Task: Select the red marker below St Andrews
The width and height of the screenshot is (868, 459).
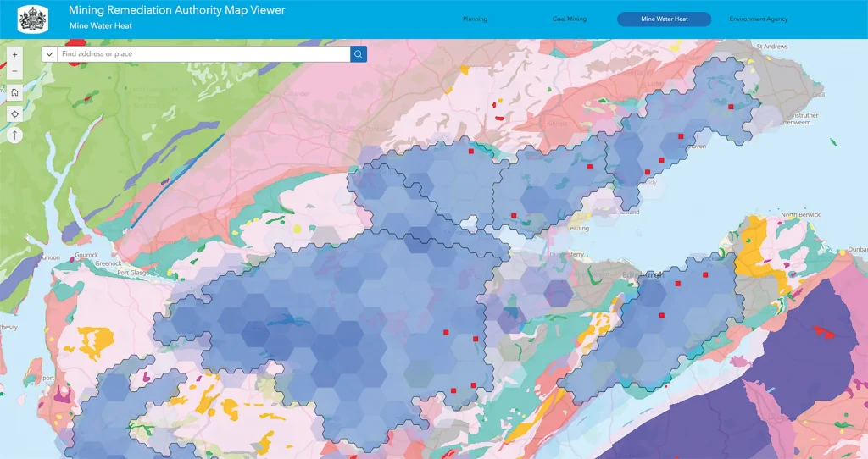Action: click(731, 107)
